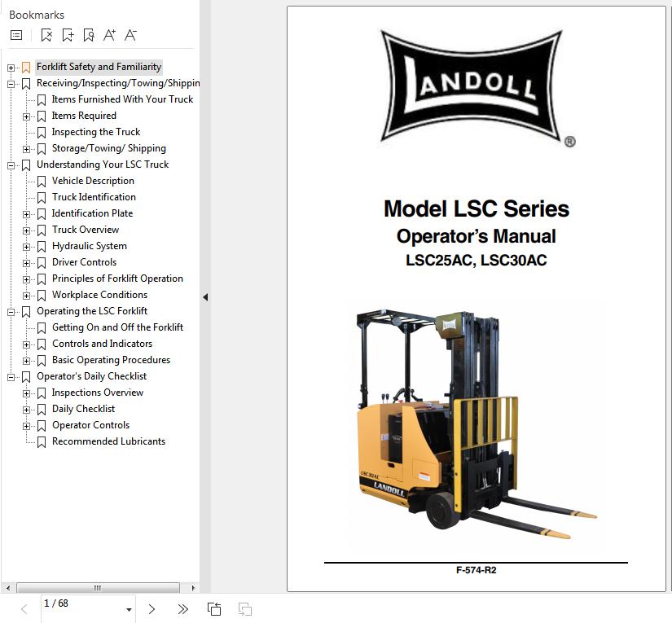Open the Truck Identification bookmark

click(94, 197)
